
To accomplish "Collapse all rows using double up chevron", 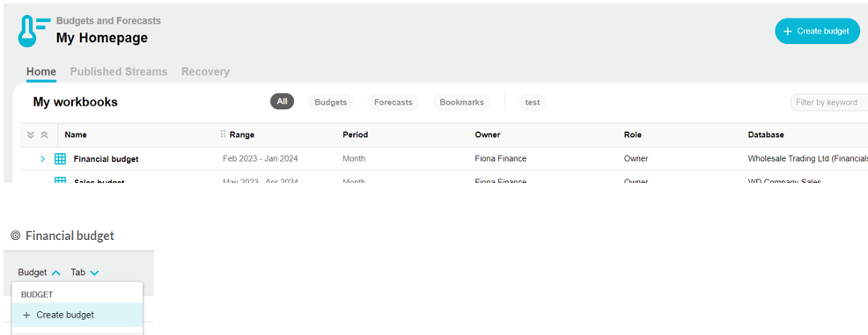I will pos(44,135).
